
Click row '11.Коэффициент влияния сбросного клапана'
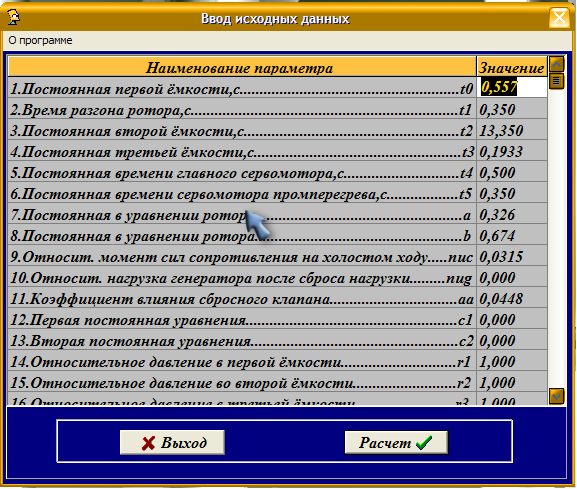click(242, 298)
